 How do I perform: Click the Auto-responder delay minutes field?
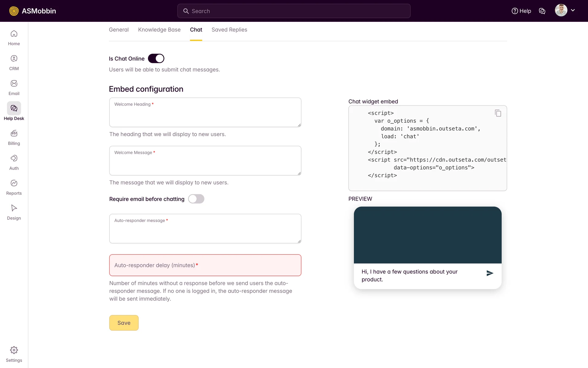click(205, 265)
